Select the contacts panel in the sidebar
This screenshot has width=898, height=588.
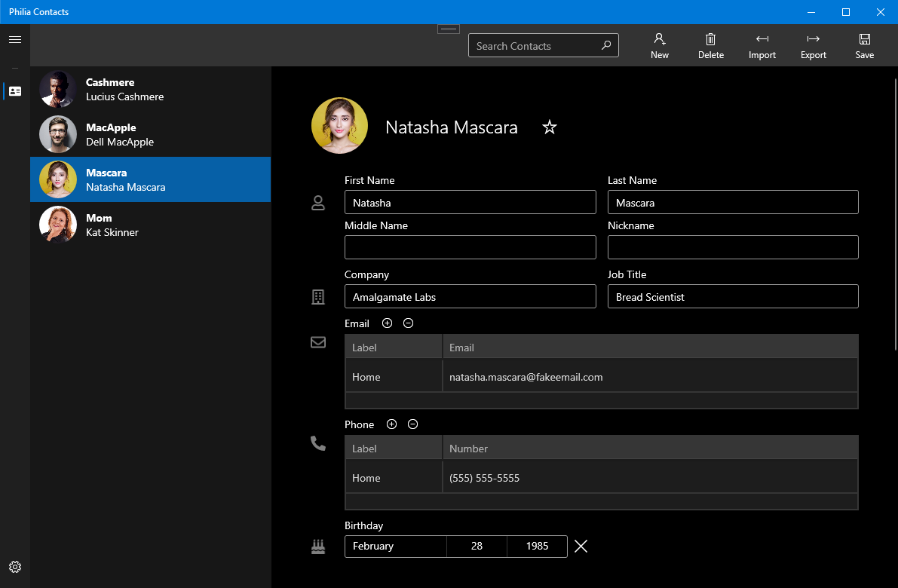15,90
